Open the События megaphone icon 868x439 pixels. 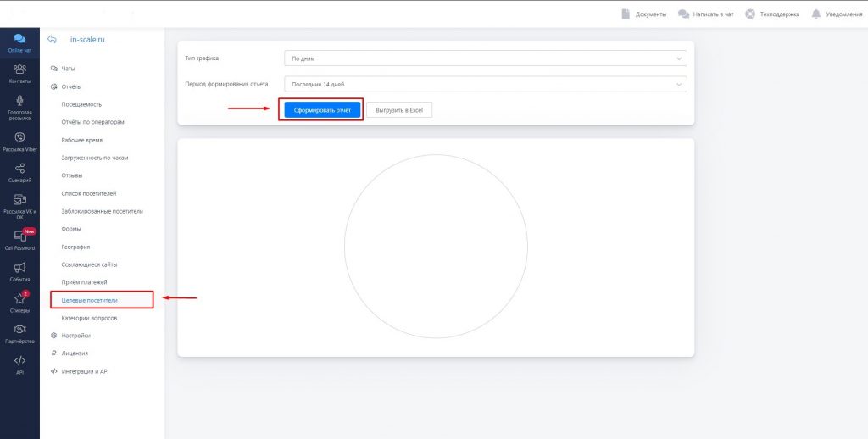19,268
